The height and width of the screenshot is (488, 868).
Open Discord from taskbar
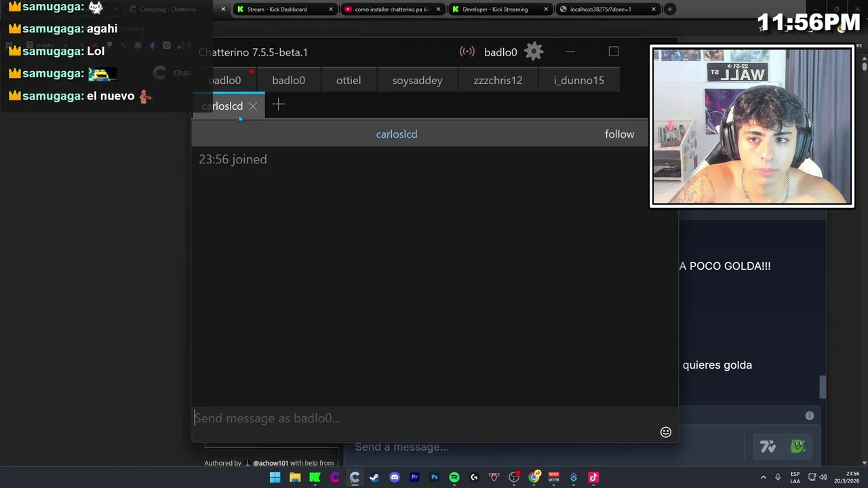pos(395,477)
